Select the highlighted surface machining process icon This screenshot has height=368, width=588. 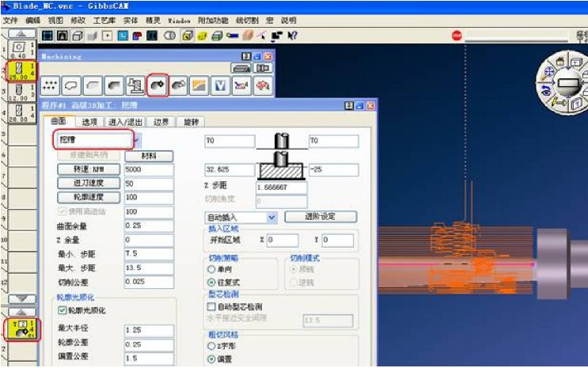(157, 85)
